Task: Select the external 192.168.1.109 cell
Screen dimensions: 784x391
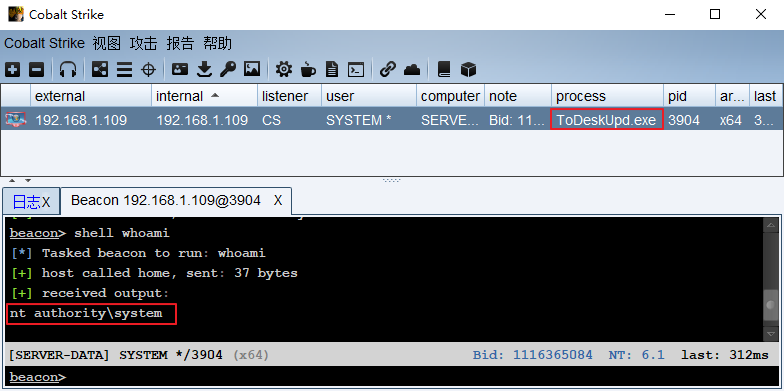Action: click(x=91, y=120)
